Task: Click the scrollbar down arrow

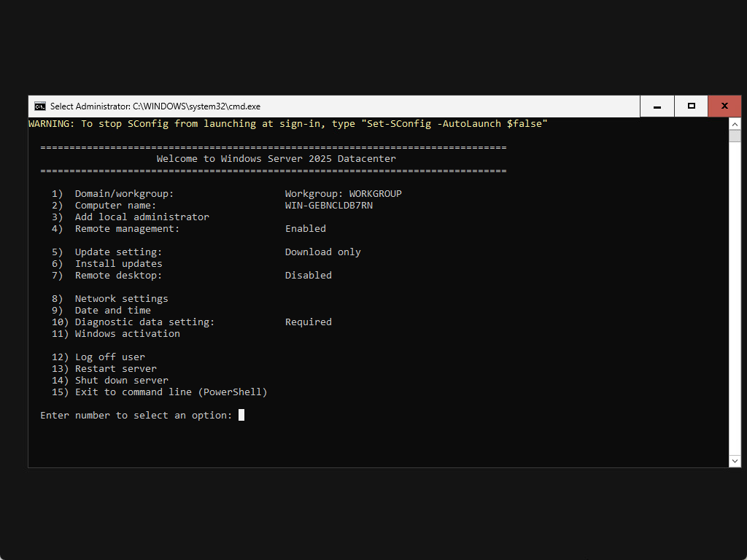Action: click(735, 461)
